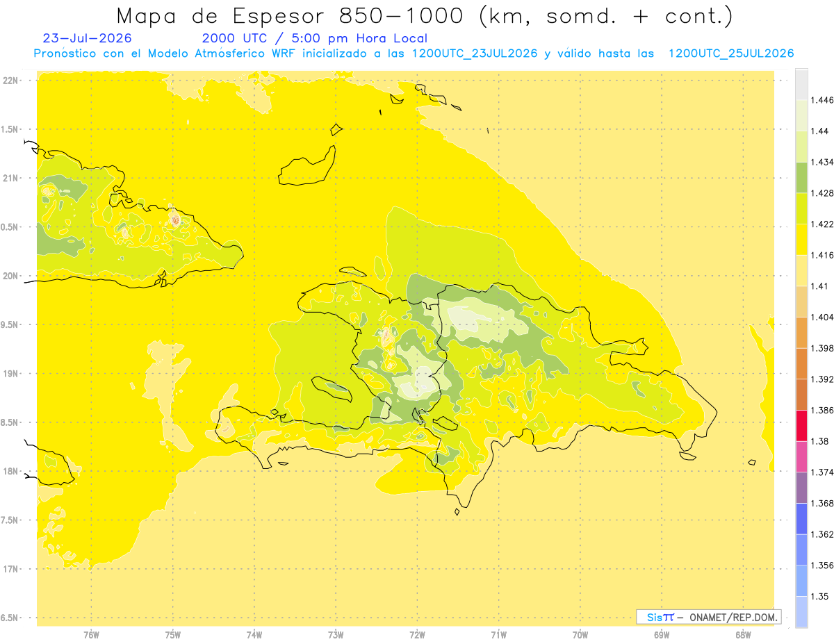
Task: Click legend value "1.362"
Action: click(822, 534)
